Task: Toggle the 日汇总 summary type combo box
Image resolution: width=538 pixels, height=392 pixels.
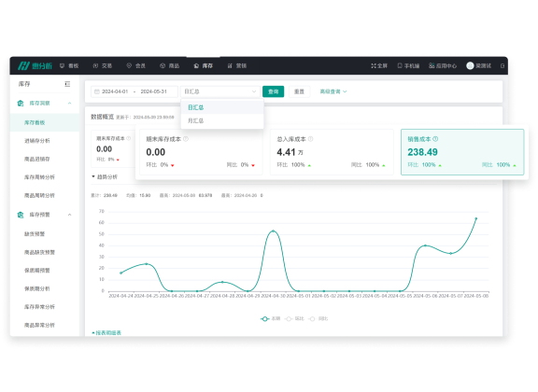Action: (220, 91)
